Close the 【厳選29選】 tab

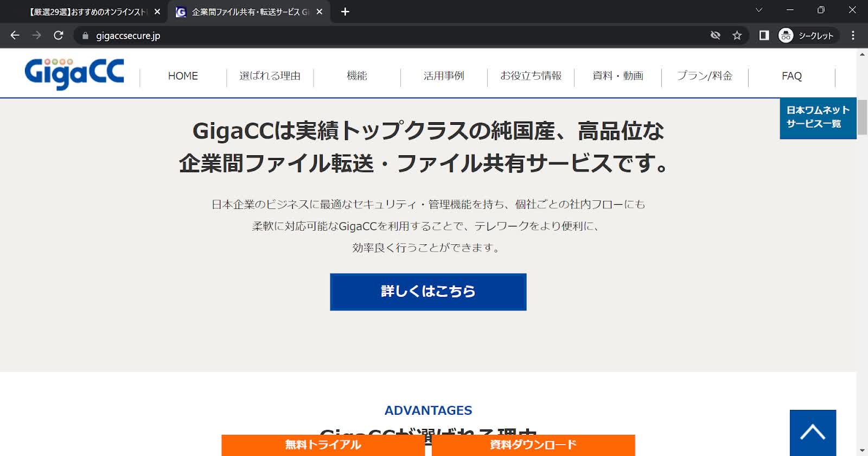[157, 11]
